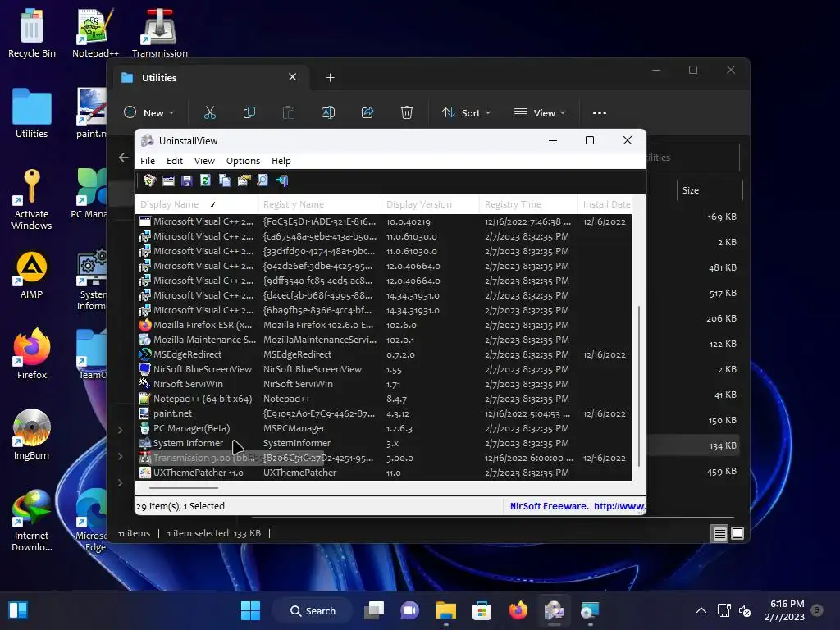
Task: Open the Options menu in UninstallView
Action: [x=243, y=161]
